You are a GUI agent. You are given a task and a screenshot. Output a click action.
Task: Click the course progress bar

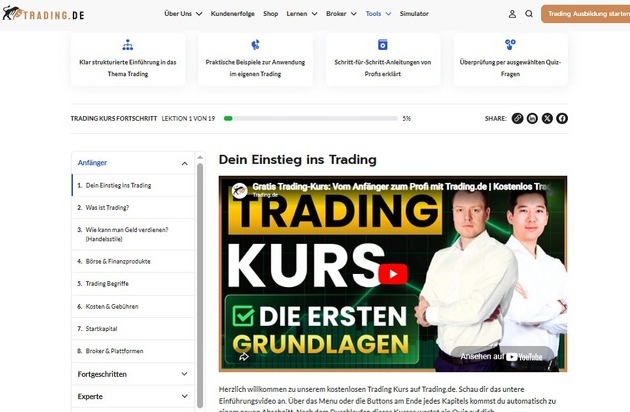coord(310,118)
